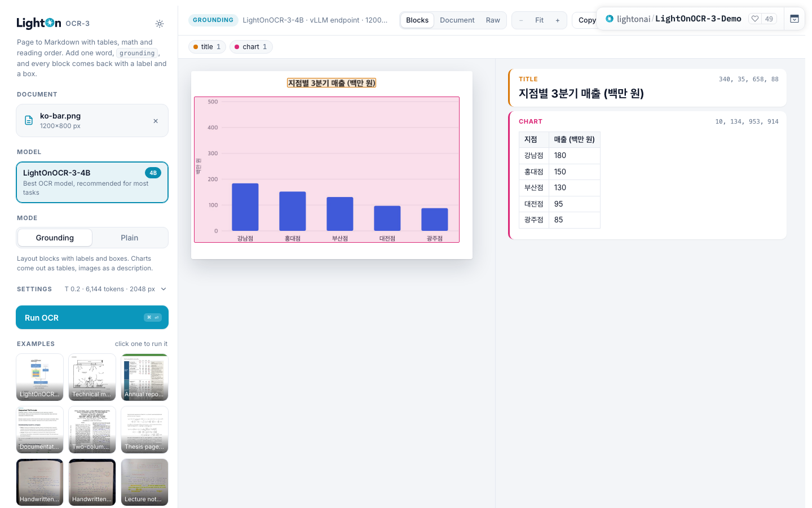Click the ko-bar.png file icon

(29, 120)
